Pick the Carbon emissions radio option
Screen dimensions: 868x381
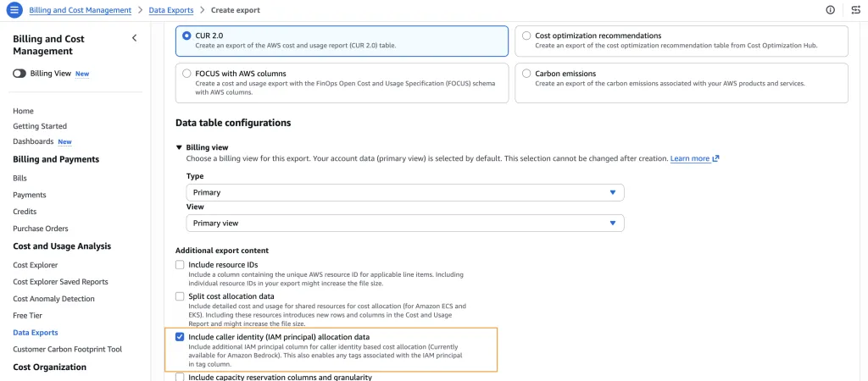pyautogui.click(x=526, y=74)
